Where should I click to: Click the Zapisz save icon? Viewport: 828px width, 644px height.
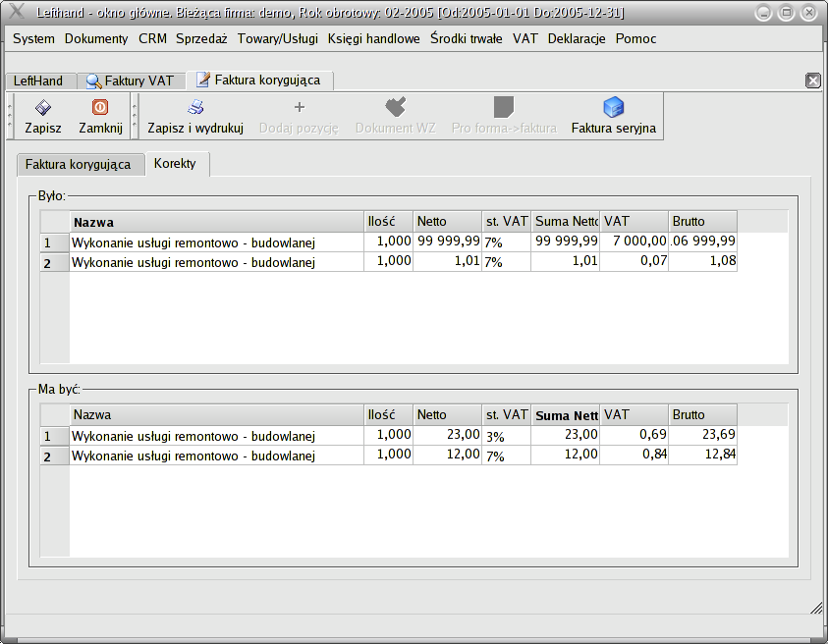tap(43, 108)
